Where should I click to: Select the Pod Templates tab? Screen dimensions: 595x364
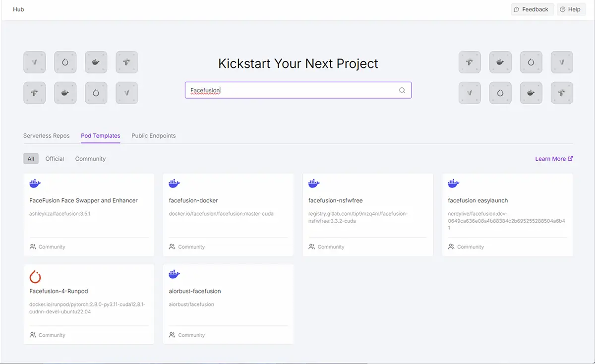[x=100, y=135]
